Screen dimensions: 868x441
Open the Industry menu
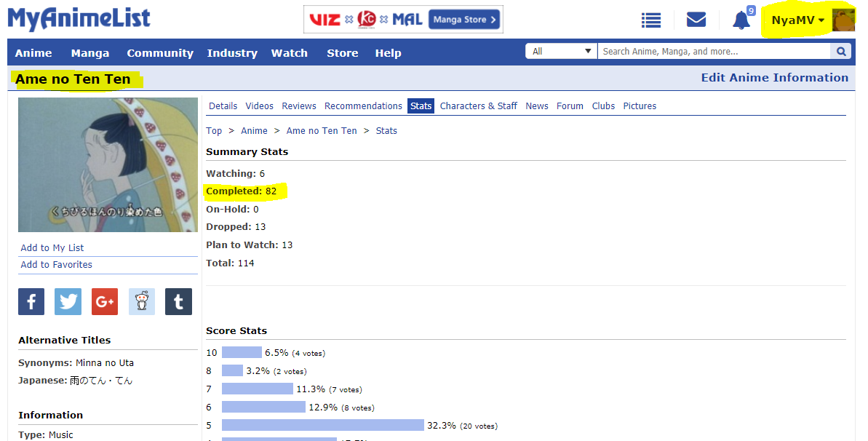pyautogui.click(x=232, y=53)
